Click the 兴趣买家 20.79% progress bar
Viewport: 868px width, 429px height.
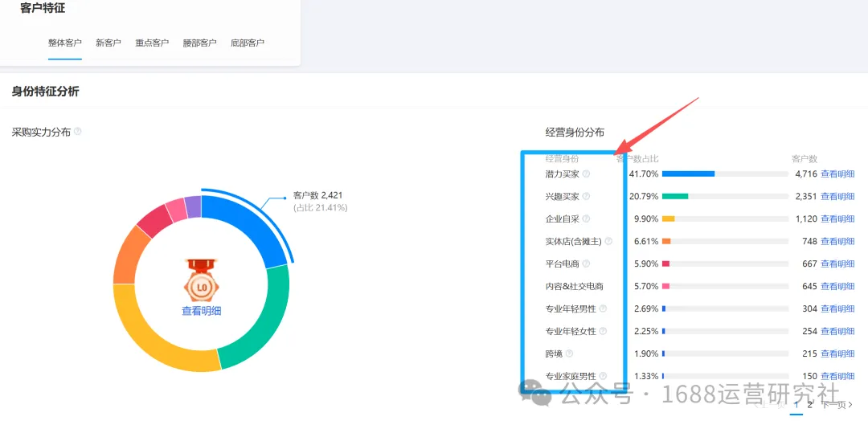click(725, 196)
